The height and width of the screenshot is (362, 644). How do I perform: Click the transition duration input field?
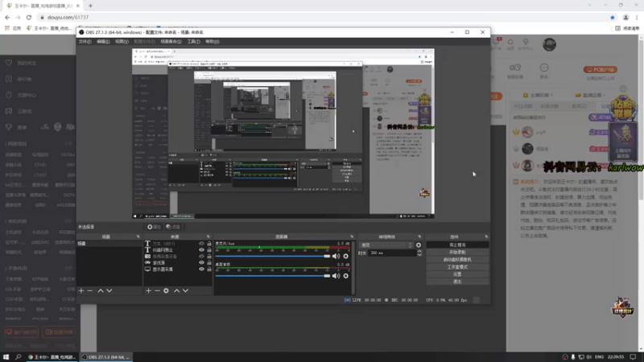pos(393,253)
